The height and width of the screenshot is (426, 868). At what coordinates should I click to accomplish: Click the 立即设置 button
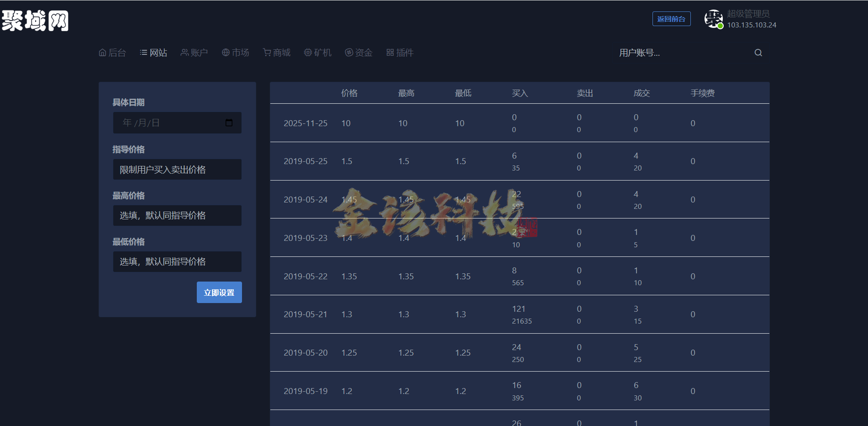tap(219, 292)
